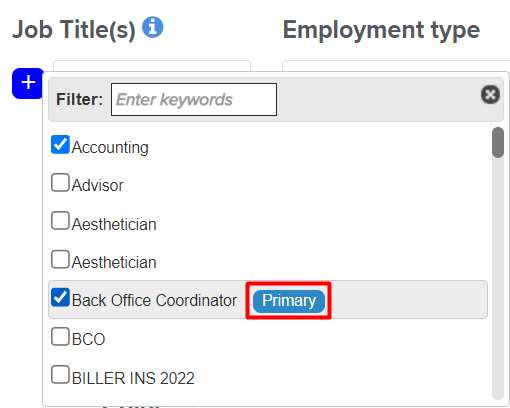Select the BILLER INS 2022 checkbox
Image resolution: width=510 pixels, height=408 pixels.
click(60, 375)
